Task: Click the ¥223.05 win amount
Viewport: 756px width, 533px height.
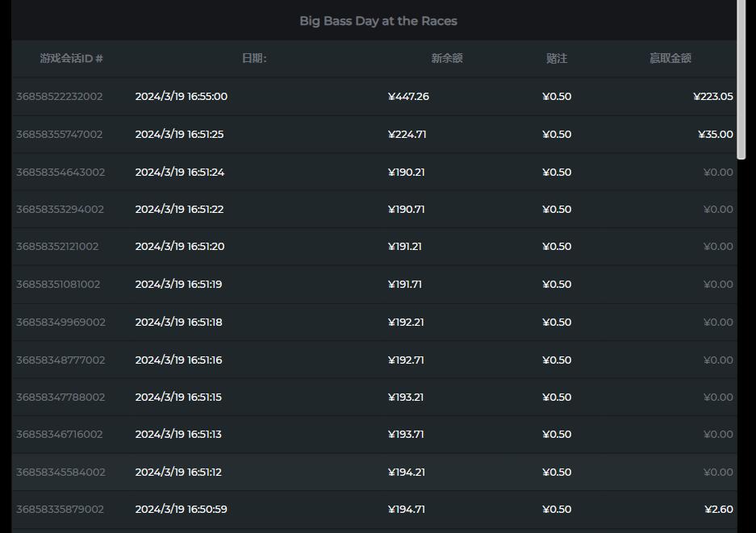Action: point(713,97)
